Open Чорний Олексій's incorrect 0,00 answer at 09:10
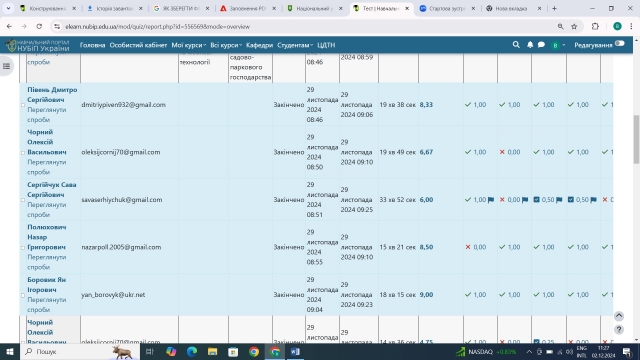This screenshot has height=360, width=640. click(x=511, y=152)
